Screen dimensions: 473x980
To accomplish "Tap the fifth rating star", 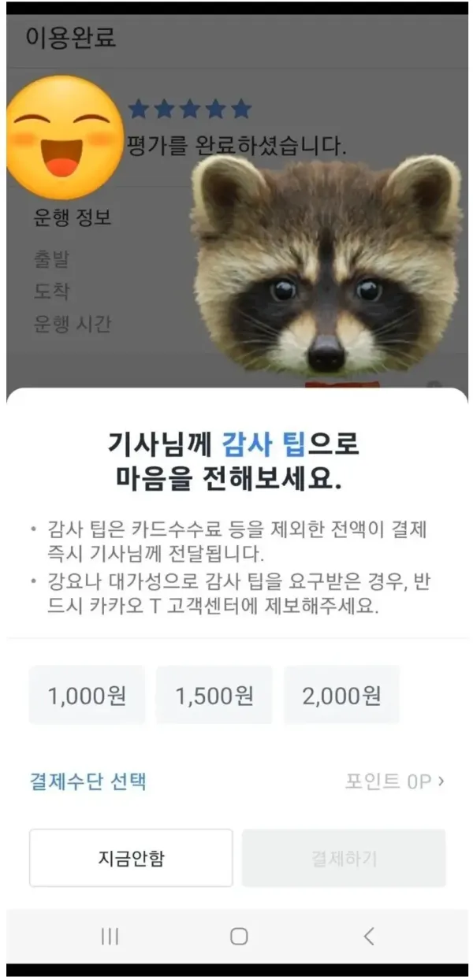I will [x=240, y=110].
